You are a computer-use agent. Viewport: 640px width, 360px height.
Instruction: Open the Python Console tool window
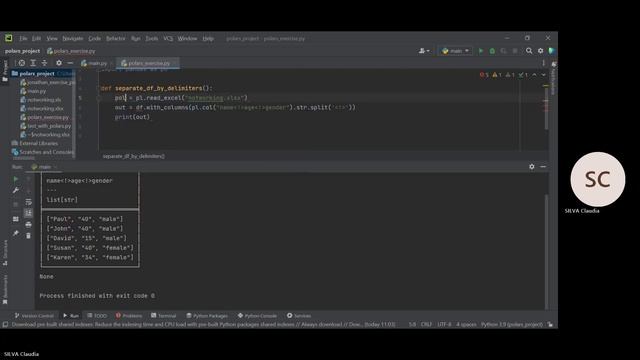point(257,316)
